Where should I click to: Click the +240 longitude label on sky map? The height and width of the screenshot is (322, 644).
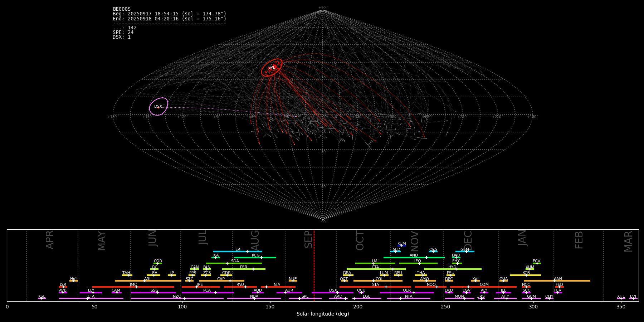click(x=462, y=117)
